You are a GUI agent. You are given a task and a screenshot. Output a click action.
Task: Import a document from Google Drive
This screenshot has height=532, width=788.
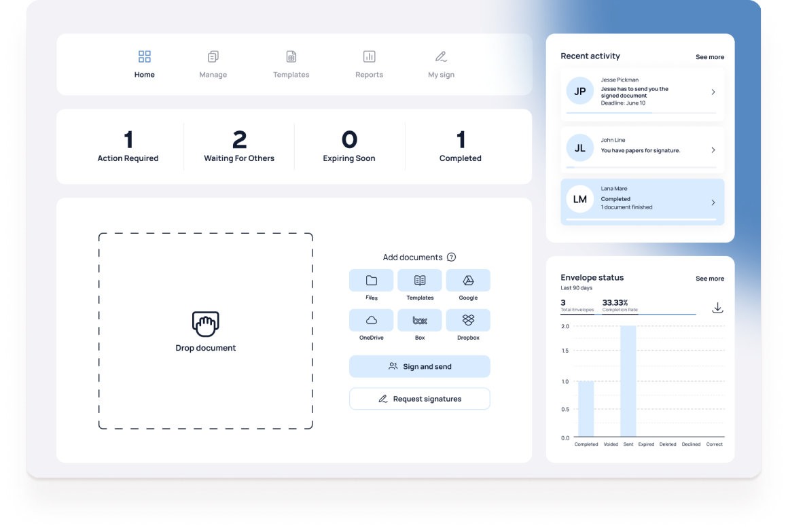point(468,281)
